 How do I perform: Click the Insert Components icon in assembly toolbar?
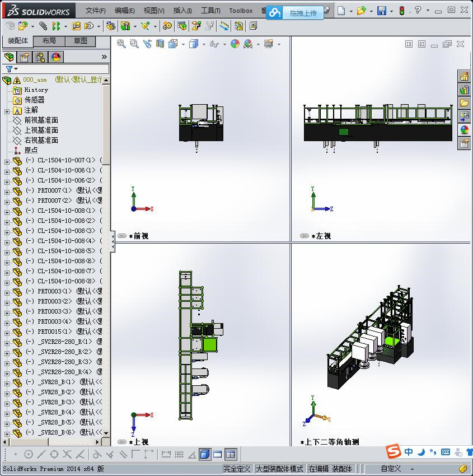pos(23,26)
